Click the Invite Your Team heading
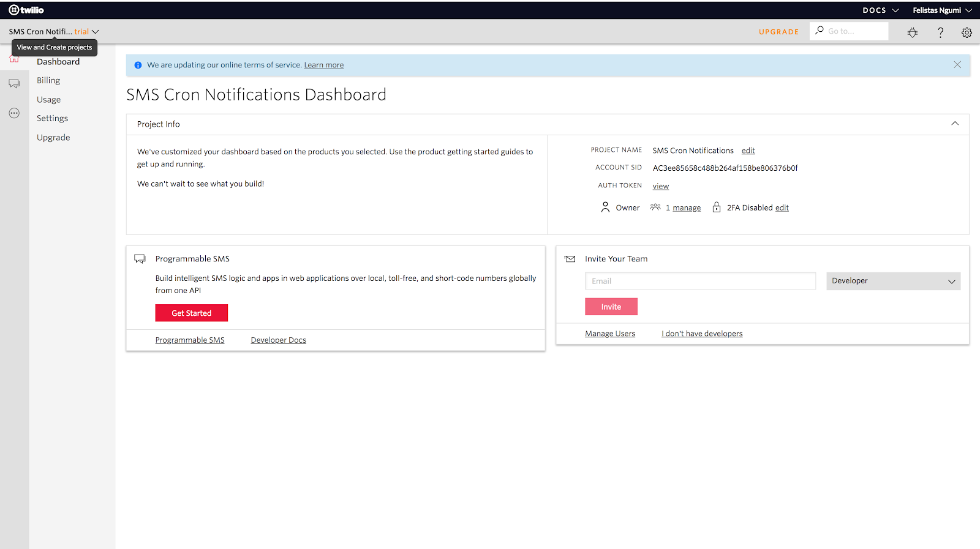This screenshot has height=549, width=980. tap(616, 259)
